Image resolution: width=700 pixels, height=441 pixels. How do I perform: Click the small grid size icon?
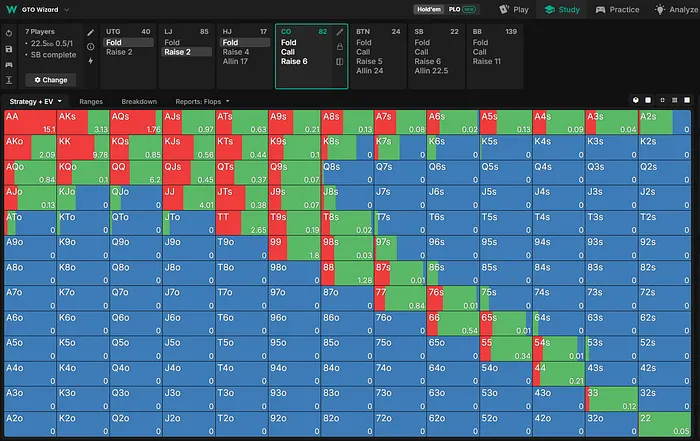(x=662, y=100)
